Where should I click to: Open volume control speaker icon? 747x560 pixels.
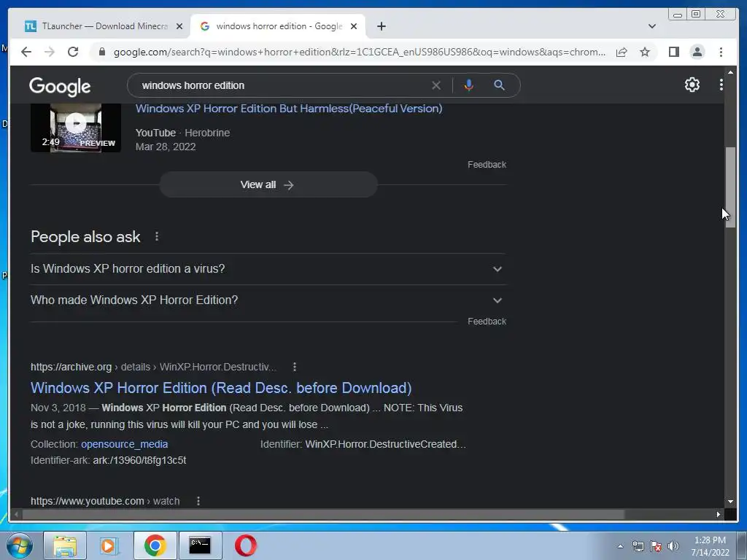tap(673, 546)
